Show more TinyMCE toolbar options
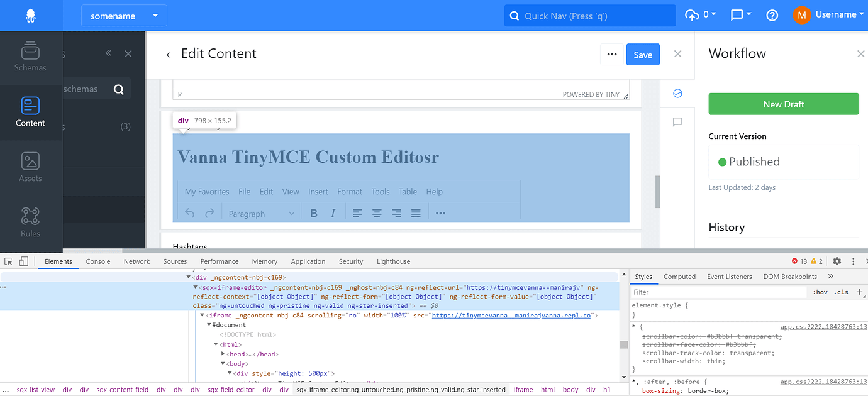This screenshot has width=868, height=396. [x=440, y=214]
